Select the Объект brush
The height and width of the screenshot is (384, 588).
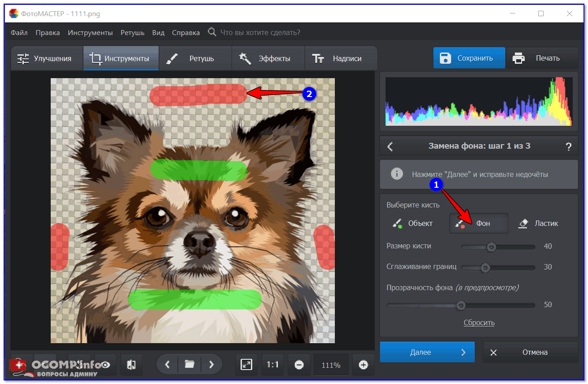(412, 223)
